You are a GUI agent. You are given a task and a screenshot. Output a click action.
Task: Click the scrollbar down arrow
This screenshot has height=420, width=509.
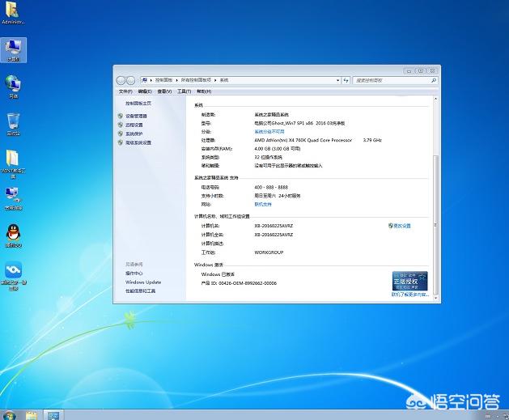click(435, 298)
